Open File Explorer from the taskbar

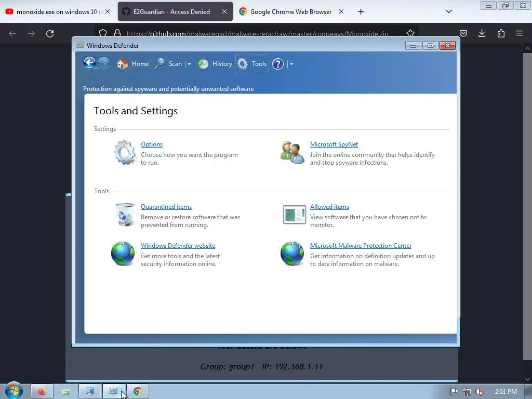(66, 391)
